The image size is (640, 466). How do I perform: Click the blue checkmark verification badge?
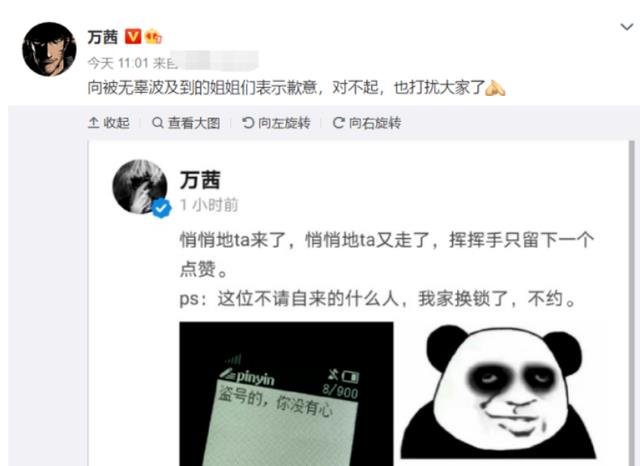point(162,208)
